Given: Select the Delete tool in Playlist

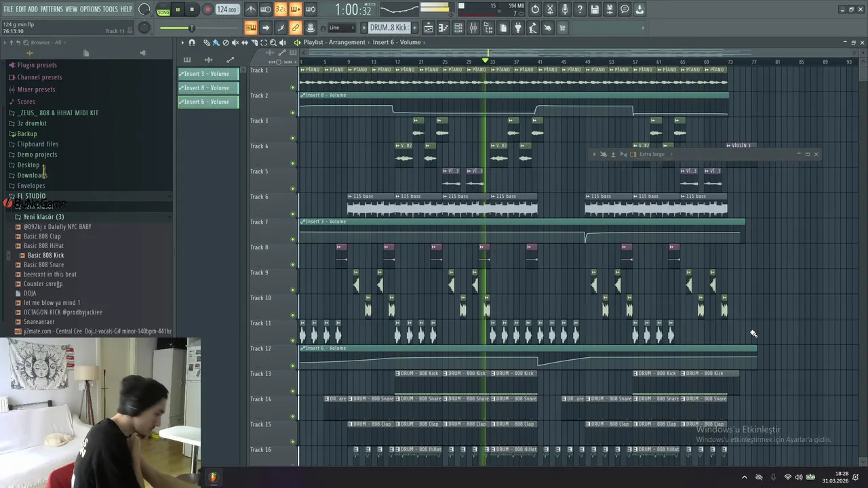Looking at the screenshot, I should click(226, 43).
